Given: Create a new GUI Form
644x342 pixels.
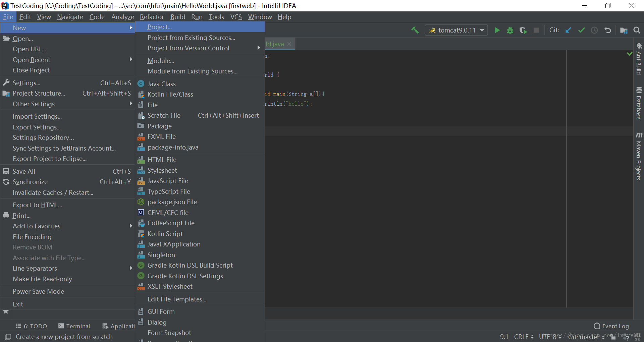Looking at the screenshot, I should (x=200, y=311).
